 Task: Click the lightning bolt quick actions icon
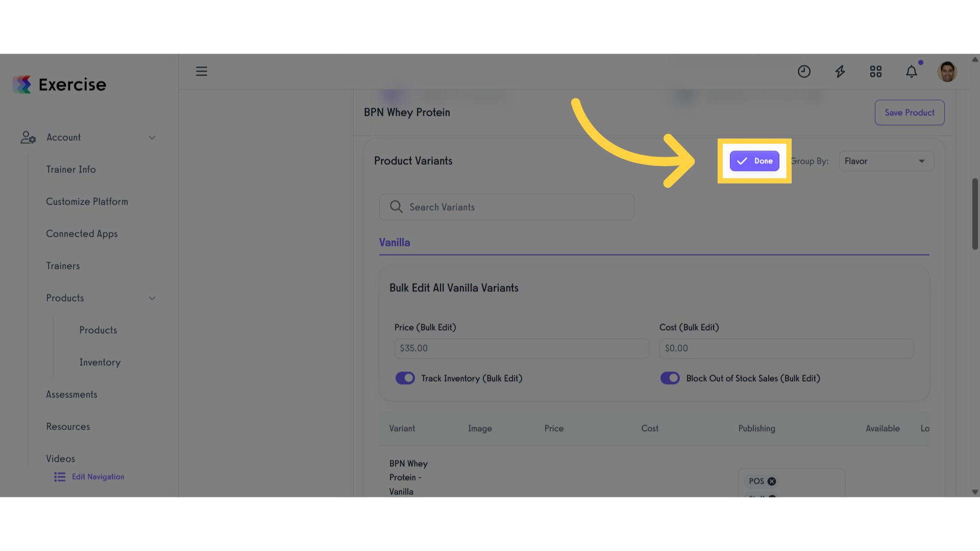point(840,71)
